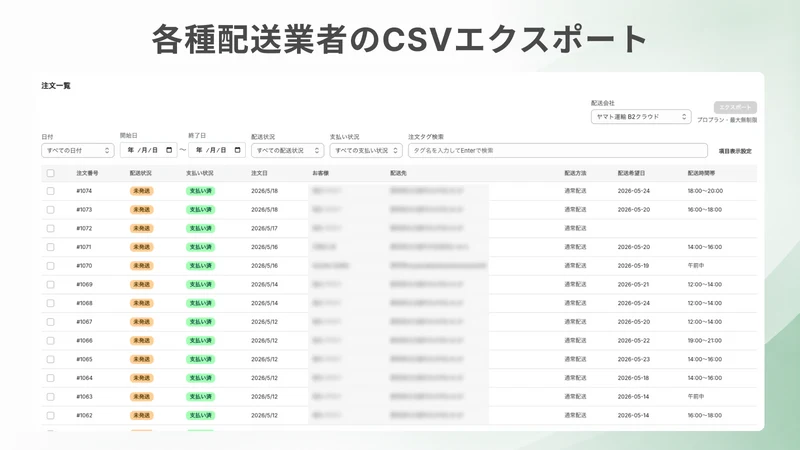800x450 pixels.
Task: Click delivery date 2026-05-18
Action: tap(633, 378)
